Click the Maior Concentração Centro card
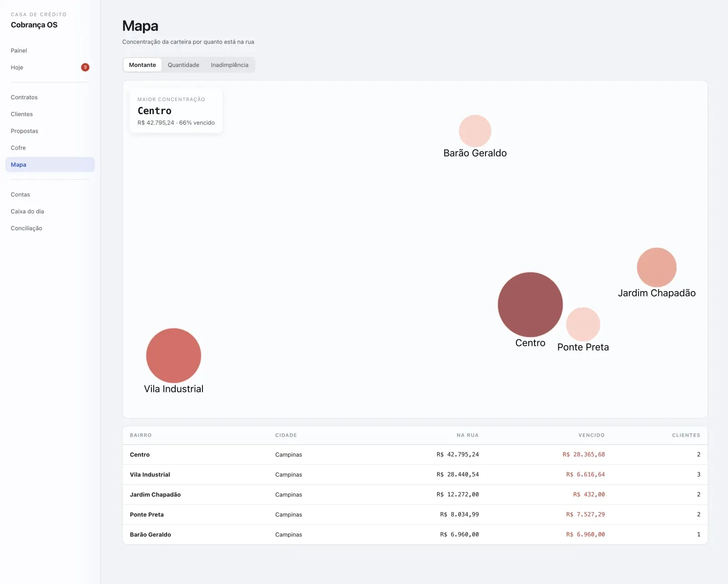 [176, 111]
